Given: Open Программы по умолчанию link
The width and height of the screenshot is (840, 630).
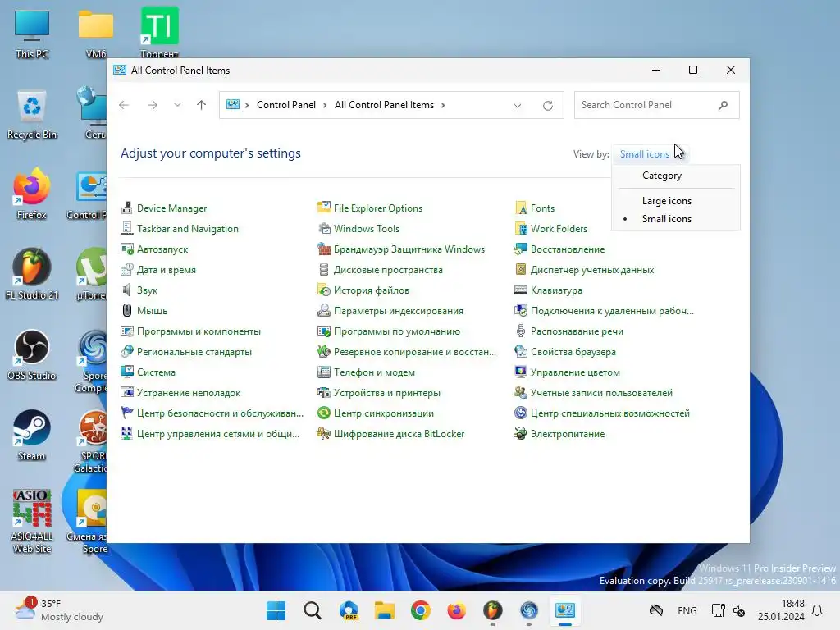Looking at the screenshot, I should [x=397, y=331].
